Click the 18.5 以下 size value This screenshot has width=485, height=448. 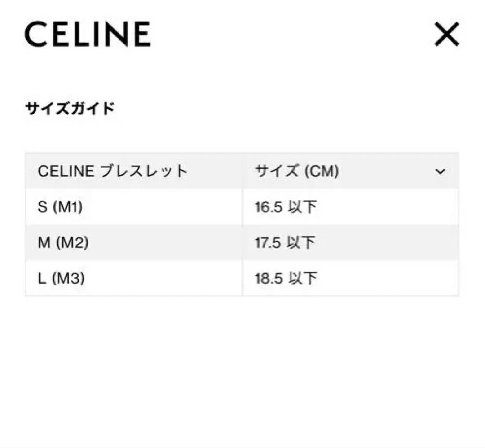(285, 278)
